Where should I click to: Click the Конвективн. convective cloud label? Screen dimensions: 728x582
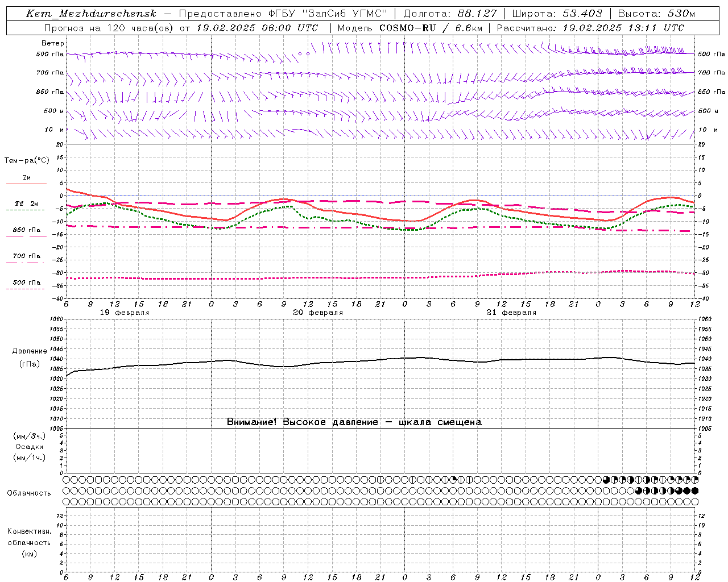(x=30, y=531)
